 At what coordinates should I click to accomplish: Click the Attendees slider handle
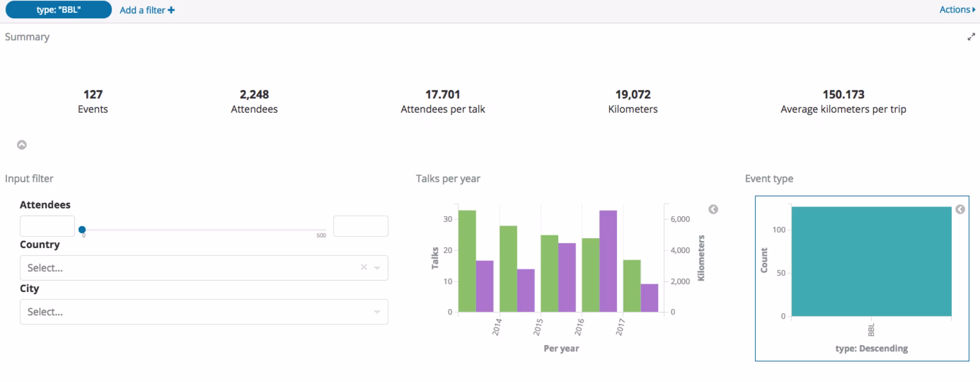tap(82, 230)
